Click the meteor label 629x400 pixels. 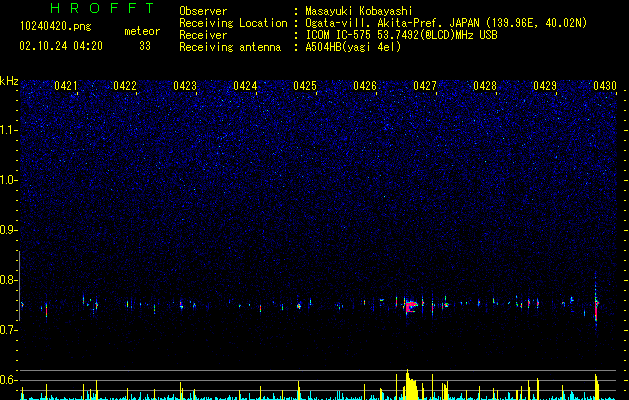[142, 31]
